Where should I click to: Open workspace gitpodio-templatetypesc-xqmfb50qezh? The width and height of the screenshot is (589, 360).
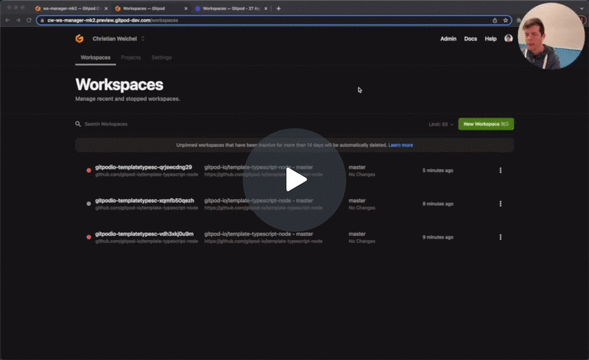pos(145,201)
